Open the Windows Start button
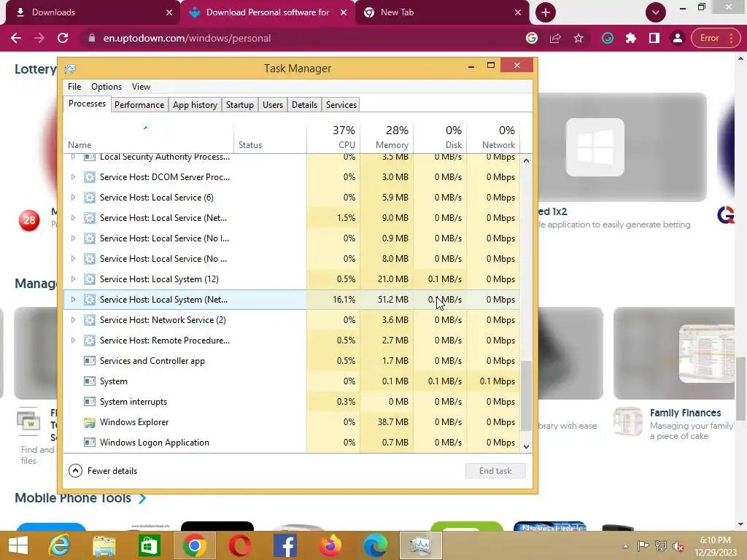747x560 pixels. click(x=18, y=545)
